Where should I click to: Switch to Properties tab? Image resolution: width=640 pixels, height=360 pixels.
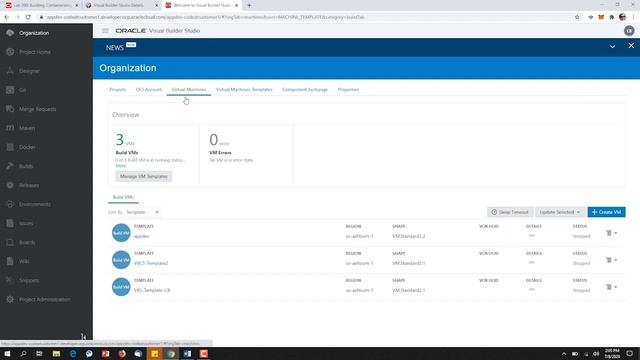348,89
